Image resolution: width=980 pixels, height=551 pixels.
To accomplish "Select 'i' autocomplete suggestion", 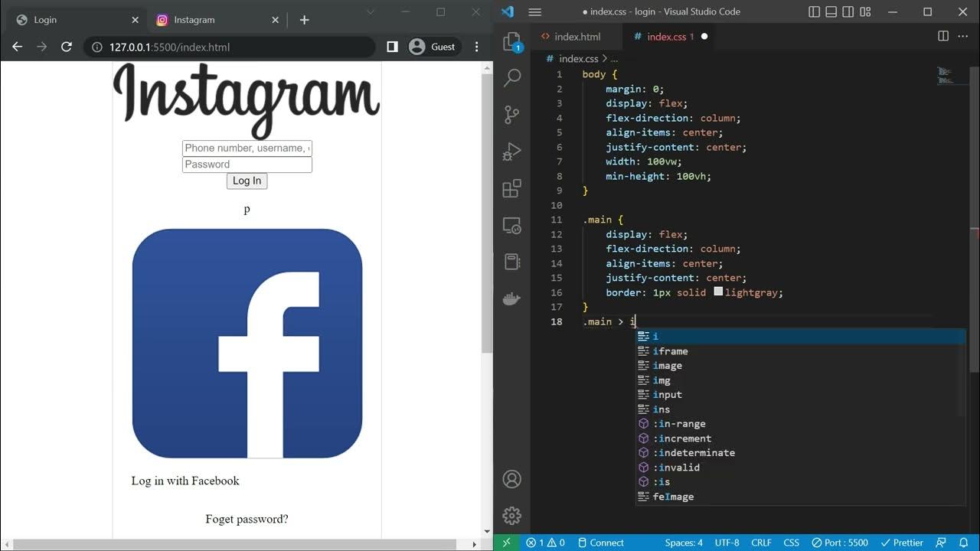I will point(801,336).
